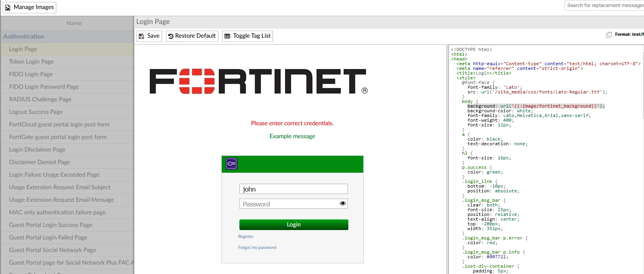644x274 pixels.
Task: Click the Fortinet logo in preview
Action: tap(258, 81)
